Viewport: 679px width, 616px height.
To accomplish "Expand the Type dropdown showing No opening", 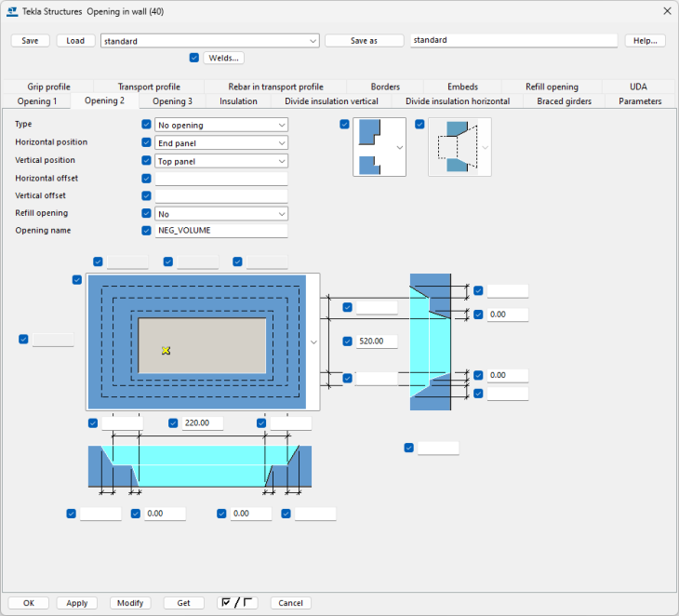I will 221,125.
